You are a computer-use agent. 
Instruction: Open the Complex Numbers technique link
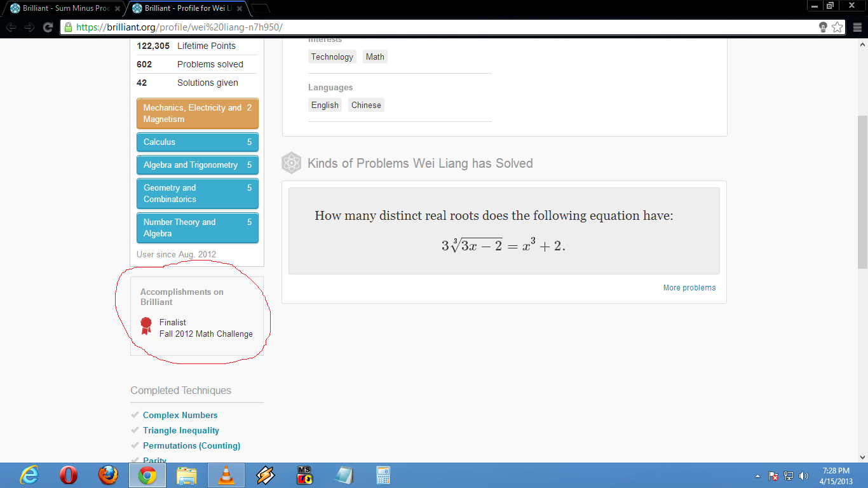[180, 415]
